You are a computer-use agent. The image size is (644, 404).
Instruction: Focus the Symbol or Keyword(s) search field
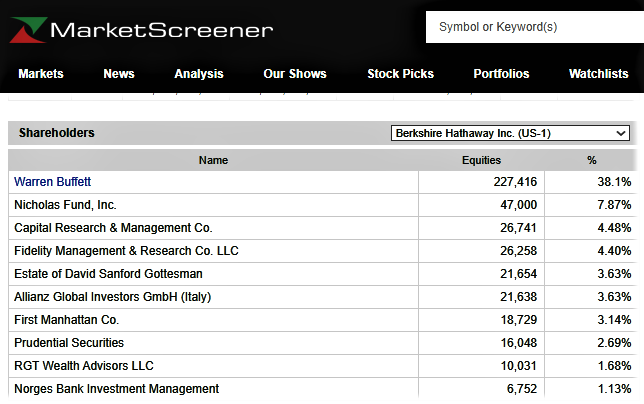[x=535, y=27]
